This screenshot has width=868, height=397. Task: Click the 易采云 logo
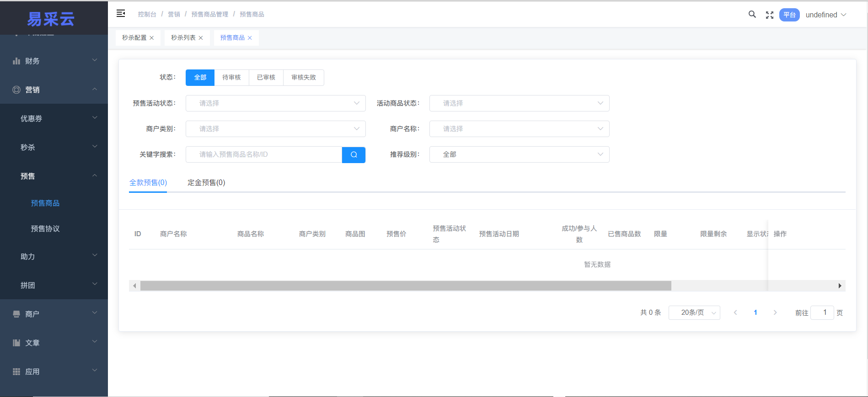coord(51,19)
